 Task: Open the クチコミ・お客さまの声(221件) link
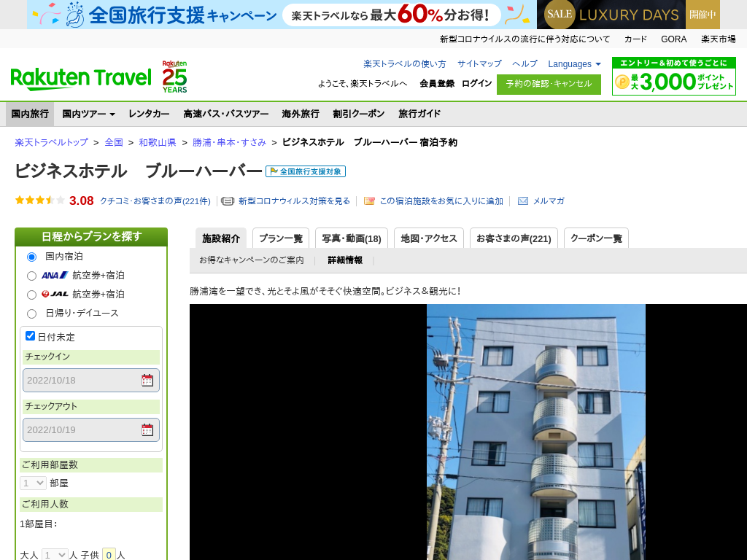(x=155, y=201)
